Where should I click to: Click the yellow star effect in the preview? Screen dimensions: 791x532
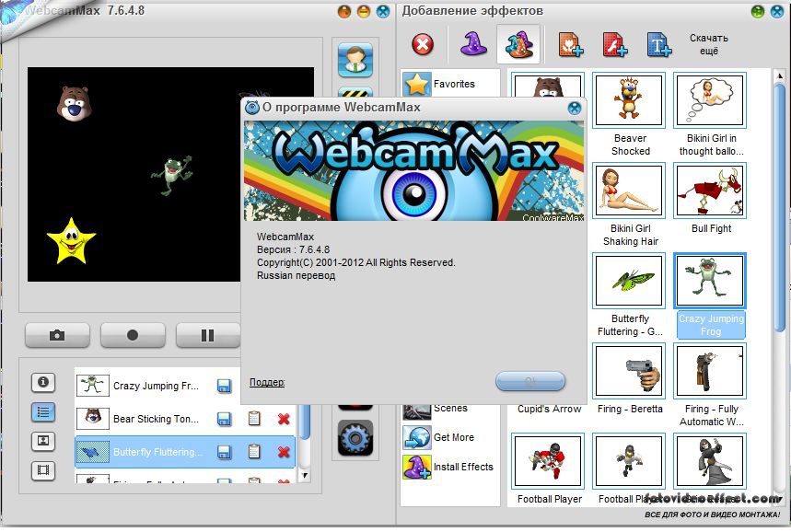71,242
